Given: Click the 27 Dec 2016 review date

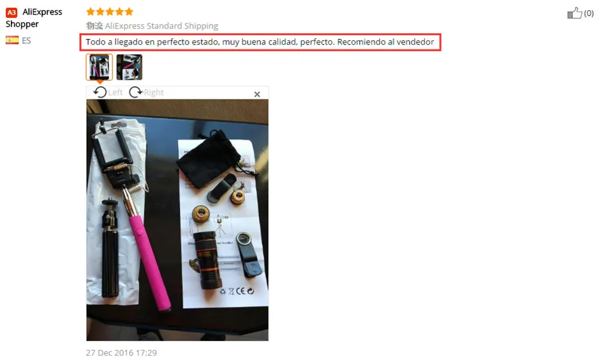Looking at the screenshot, I should click(x=121, y=353).
